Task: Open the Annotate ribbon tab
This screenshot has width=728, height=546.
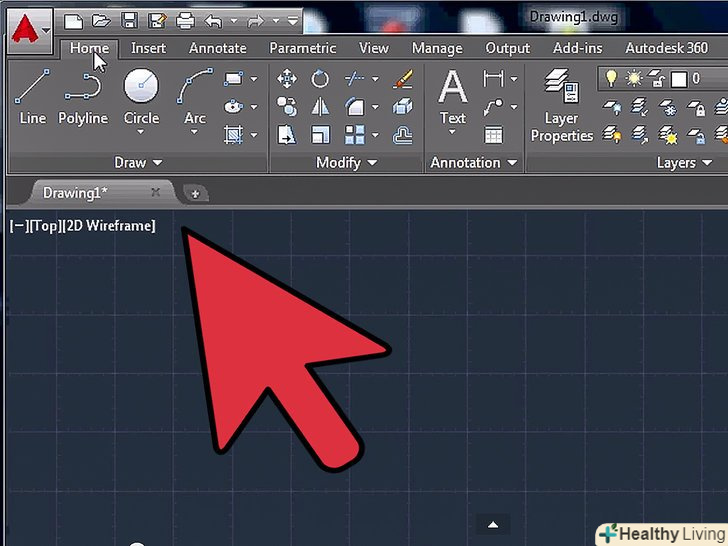Action: 217,48
